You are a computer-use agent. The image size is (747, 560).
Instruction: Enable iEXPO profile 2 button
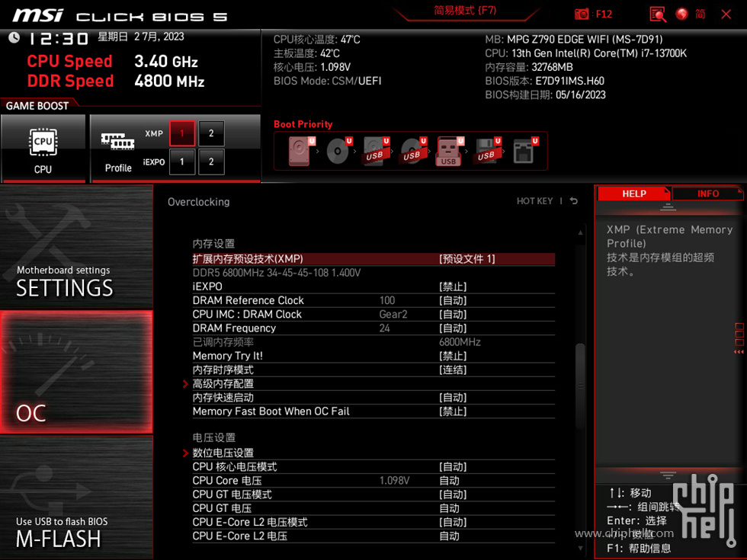[211, 162]
